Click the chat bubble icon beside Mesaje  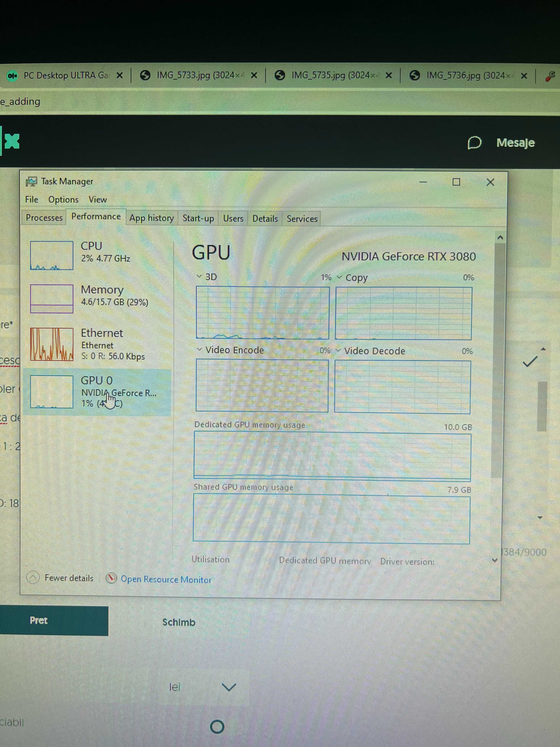pos(474,142)
